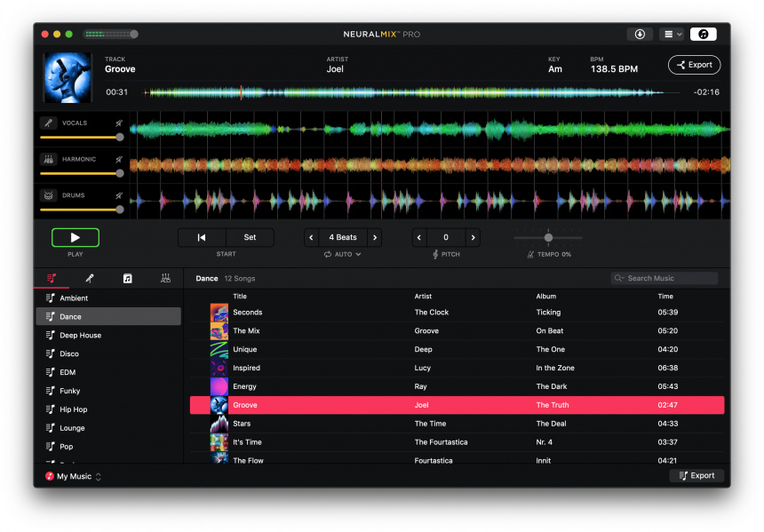Click the Am key value

tap(555, 69)
